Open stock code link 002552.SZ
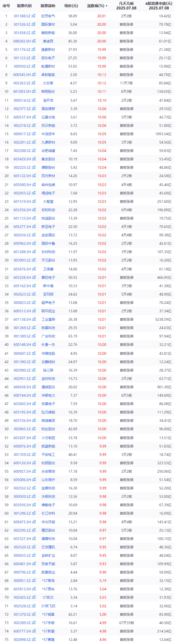Image resolution: width=174 pixels, height=644 pixels. 22,488
